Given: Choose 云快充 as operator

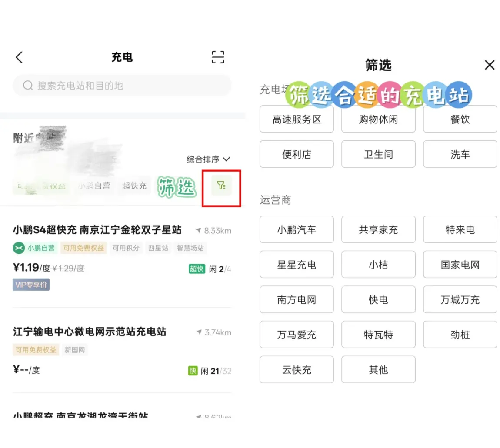Looking at the screenshot, I should point(297,370).
